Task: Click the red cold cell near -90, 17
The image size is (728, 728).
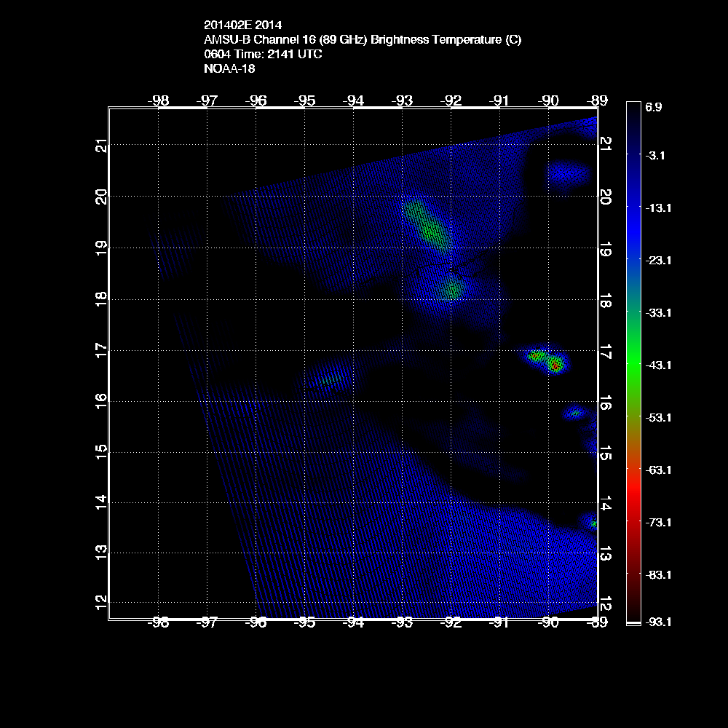Action: coord(555,366)
